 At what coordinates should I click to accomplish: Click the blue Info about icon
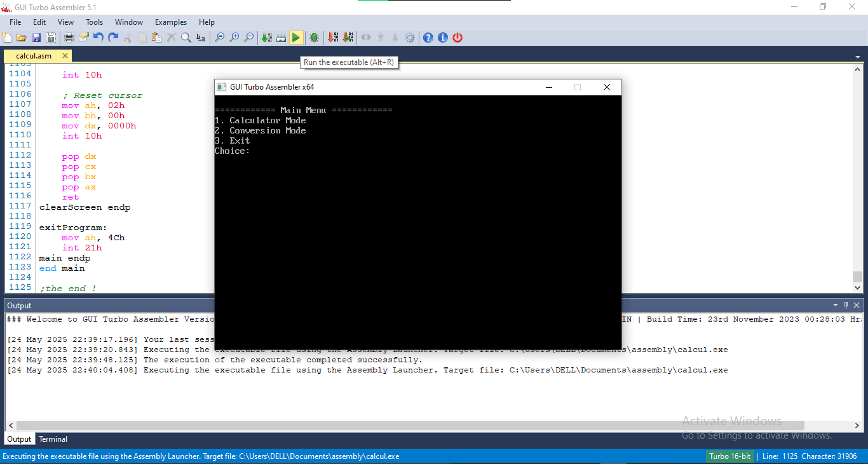tap(443, 38)
